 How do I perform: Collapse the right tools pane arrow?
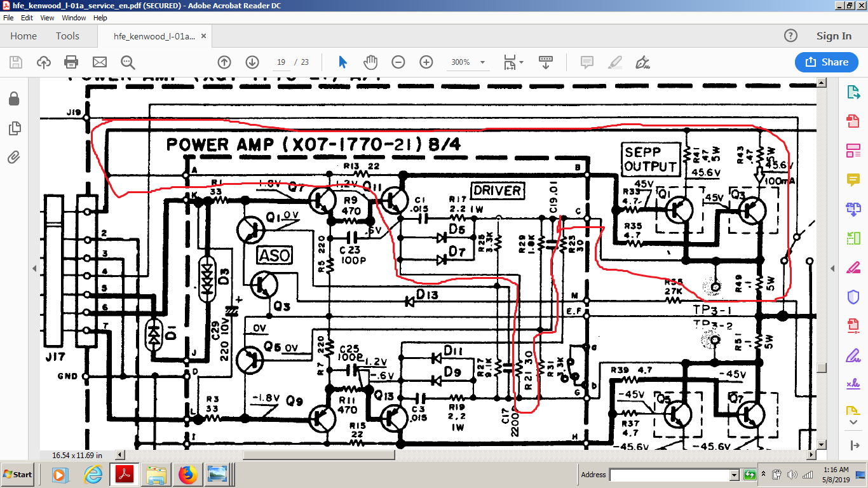coord(832,269)
